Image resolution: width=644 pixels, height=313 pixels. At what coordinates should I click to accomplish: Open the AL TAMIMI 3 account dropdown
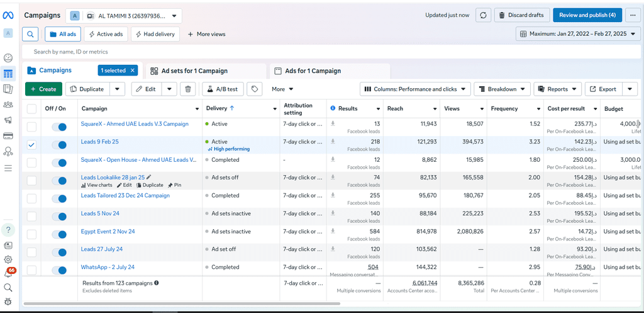[124, 16]
